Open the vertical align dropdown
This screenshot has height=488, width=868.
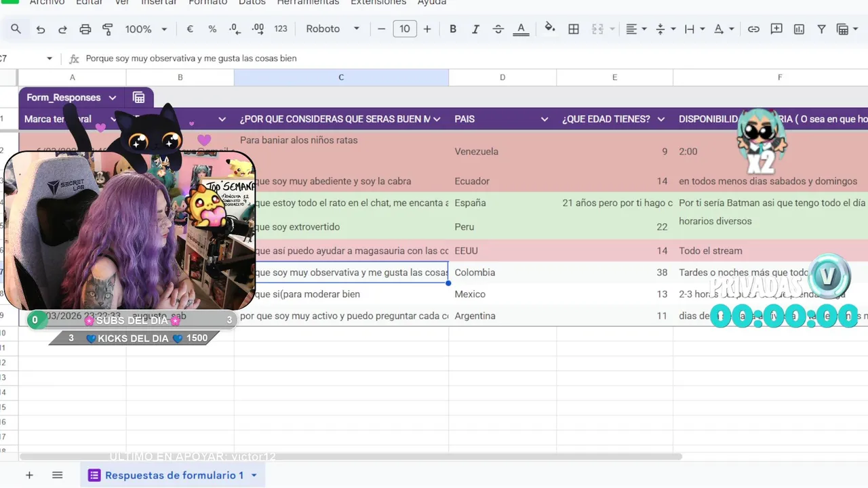666,29
